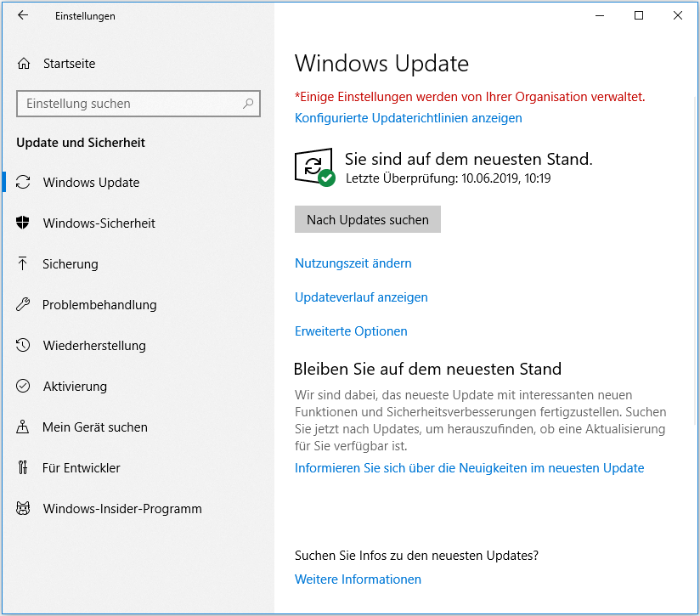700x616 pixels.
Task: Click Informieren Sie sich über die Neuigkeiten link
Action: pos(469,468)
